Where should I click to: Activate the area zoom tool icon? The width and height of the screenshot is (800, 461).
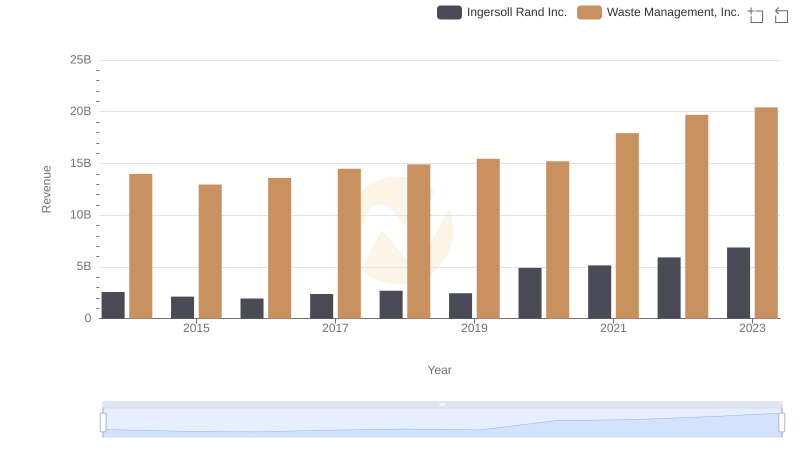756,15
